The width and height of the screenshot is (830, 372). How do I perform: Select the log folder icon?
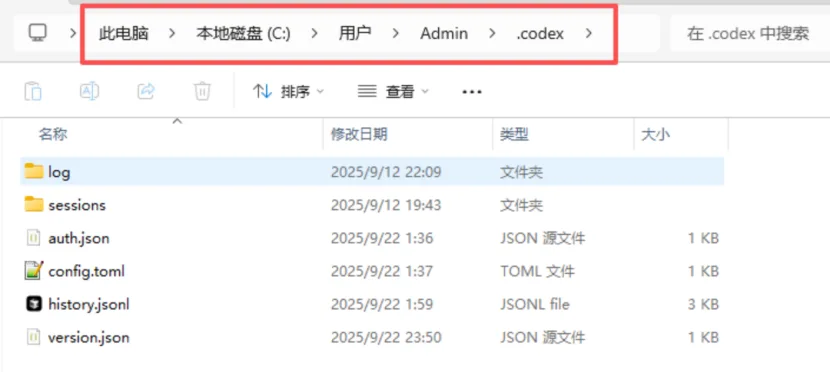point(34,171)
